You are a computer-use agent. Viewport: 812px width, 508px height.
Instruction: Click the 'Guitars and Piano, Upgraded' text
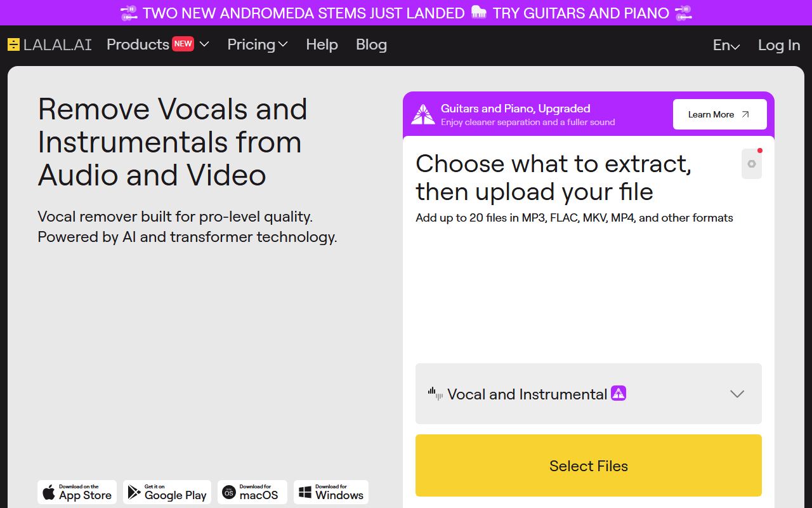516,109
